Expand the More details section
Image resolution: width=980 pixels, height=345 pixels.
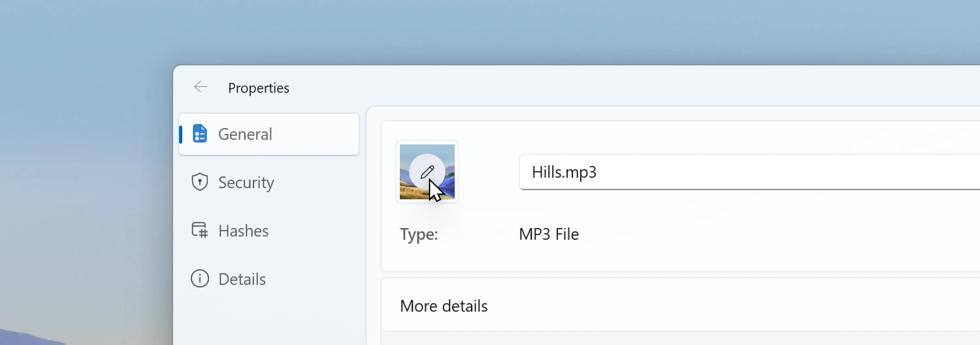(x=444, y=306)
